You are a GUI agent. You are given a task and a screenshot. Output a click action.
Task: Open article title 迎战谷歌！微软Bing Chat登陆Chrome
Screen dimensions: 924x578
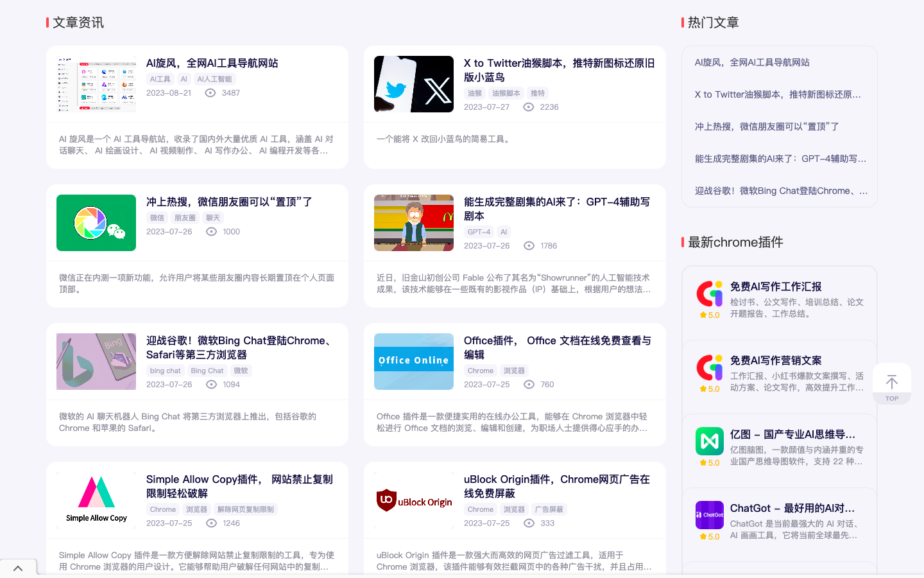tap(240, 347)
